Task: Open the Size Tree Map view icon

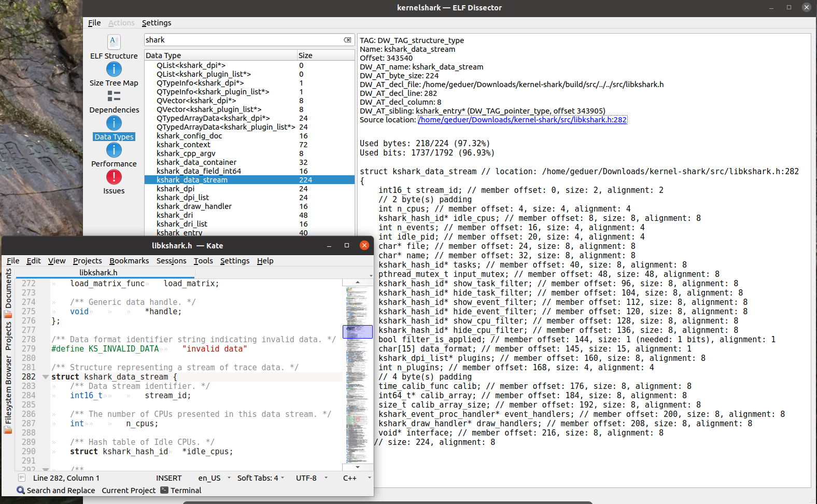Action: (114, 69)
